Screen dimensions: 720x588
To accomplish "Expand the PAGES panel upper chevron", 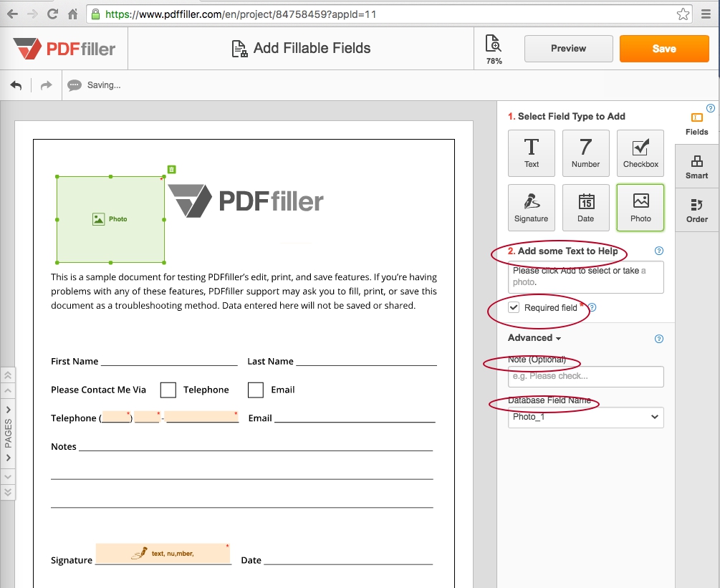I will pos(9,410).
